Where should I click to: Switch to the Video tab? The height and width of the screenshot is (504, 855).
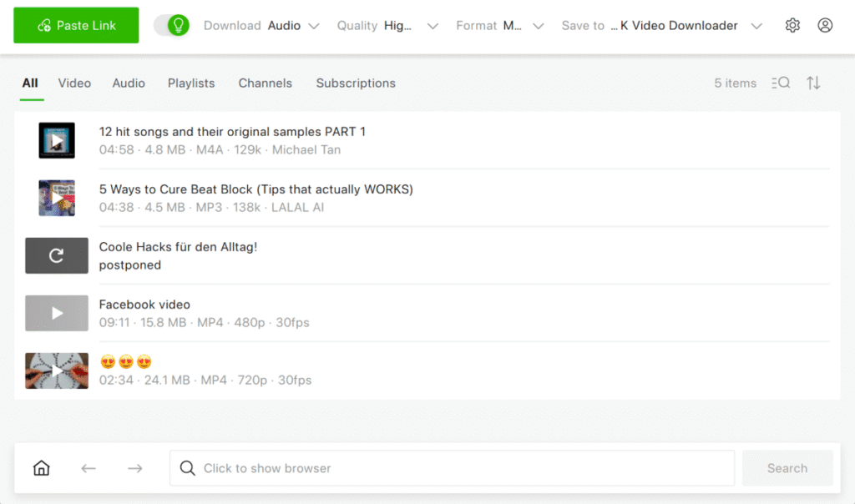(x=74, y=83)
